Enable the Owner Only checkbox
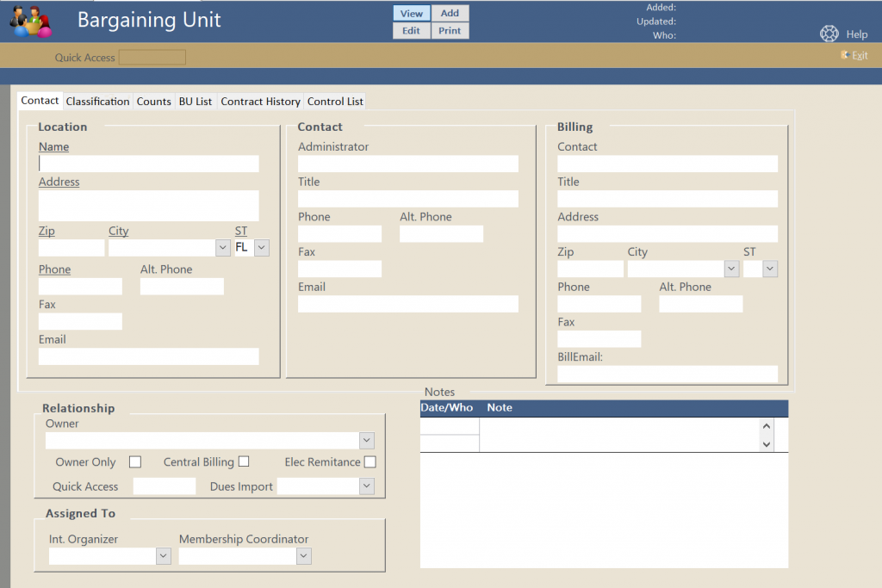 point(135,462)
